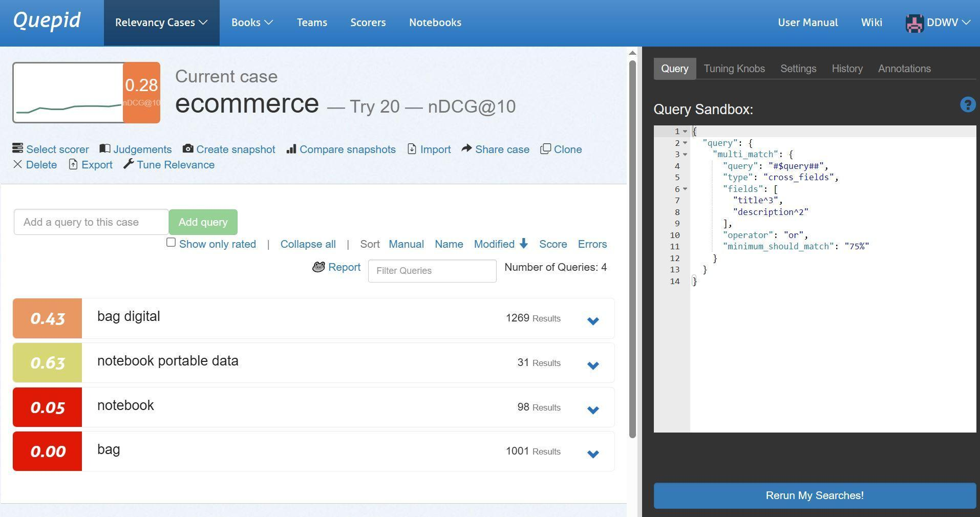The width and height of the screenshot is (980, 517).
Task: Open Query Sandbox help question mark
Action: pyautogui.click(x=968, y=104)
